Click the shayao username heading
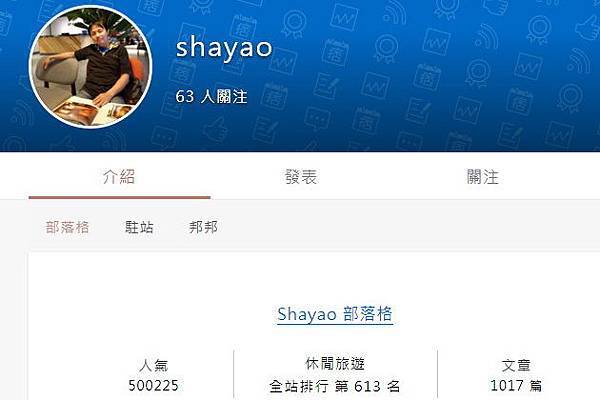This screenshot has width=600, height=400. pos(224,48)
